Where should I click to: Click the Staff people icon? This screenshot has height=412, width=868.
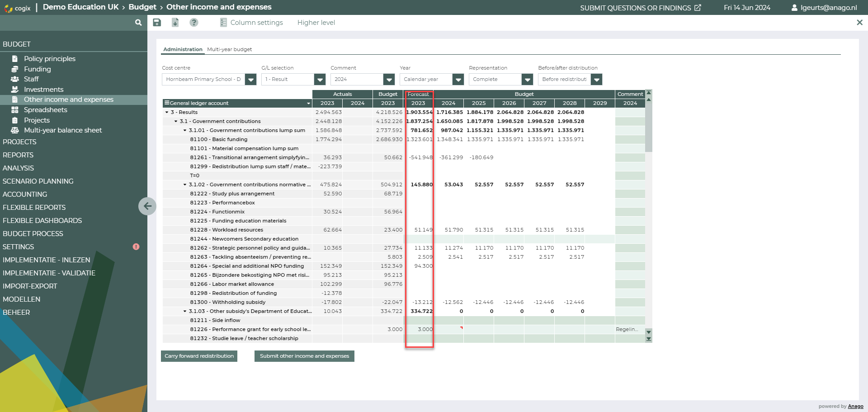(15, 79)
